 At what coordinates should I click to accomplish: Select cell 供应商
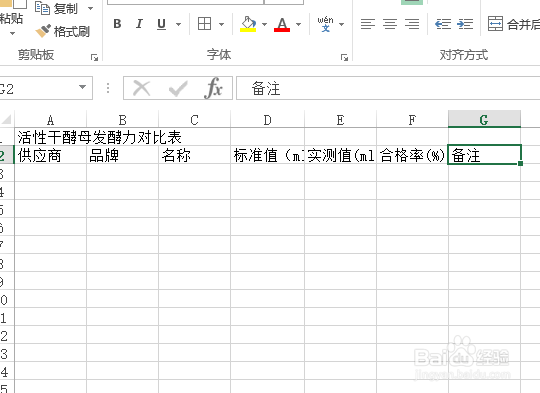coord(50,155)
